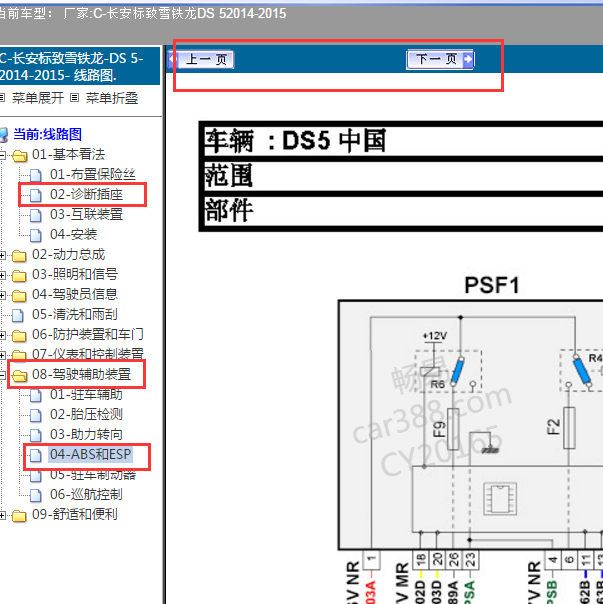
Task: Click the 范围 header row
Action: (403, 175)
